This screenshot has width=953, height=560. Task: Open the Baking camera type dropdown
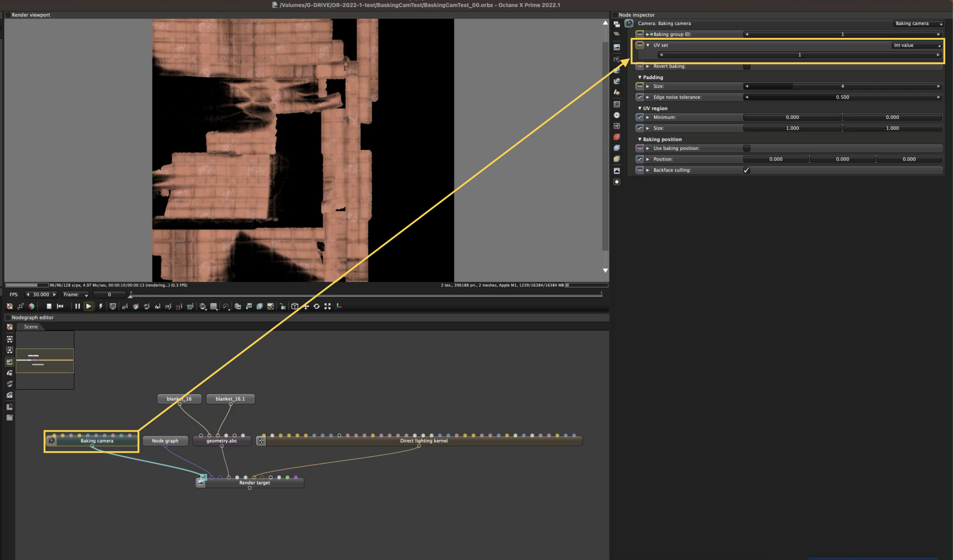tap(918, 24)
